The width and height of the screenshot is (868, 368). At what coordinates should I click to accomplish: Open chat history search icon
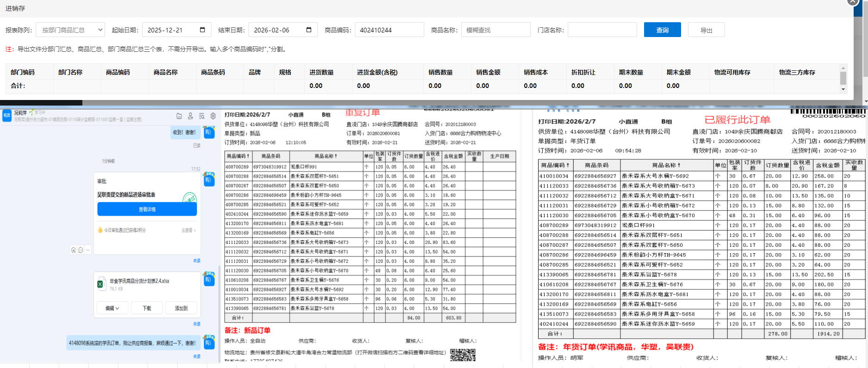coord(202,116)
